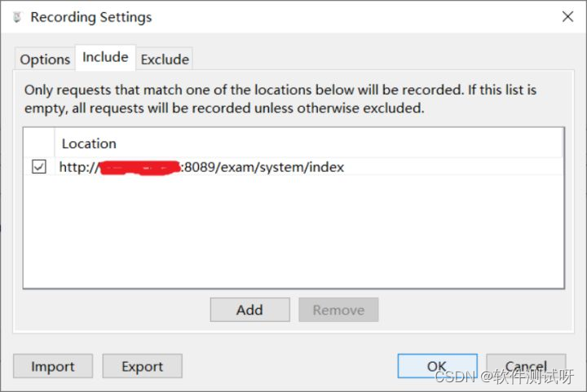Close the Recording Settings dialog

[567, 16]
